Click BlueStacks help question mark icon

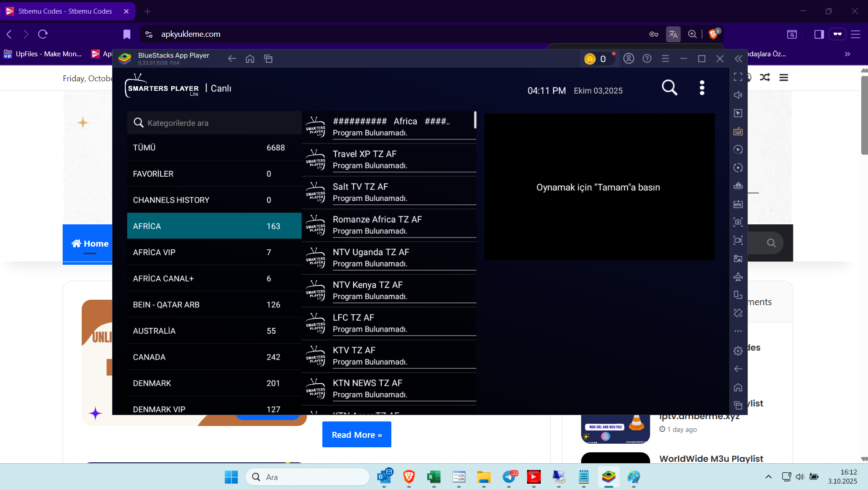point(647,59)
